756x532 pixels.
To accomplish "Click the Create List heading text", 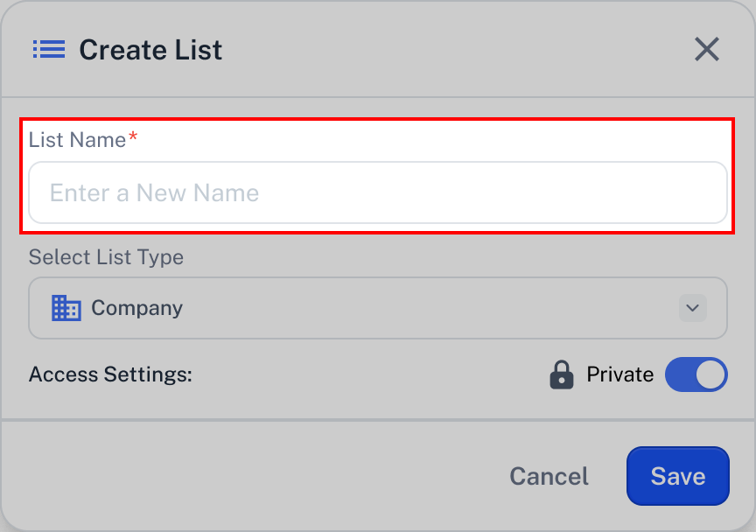I will pyautogui.click(x=150, y=50).
